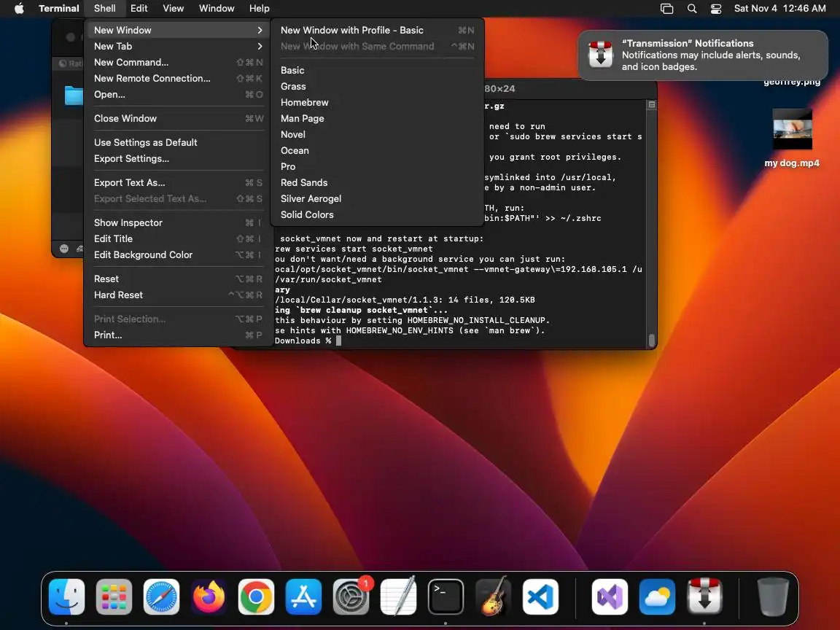Select the Homebrew profile
The height and width of the screenshot is (630, 840).
377,102
